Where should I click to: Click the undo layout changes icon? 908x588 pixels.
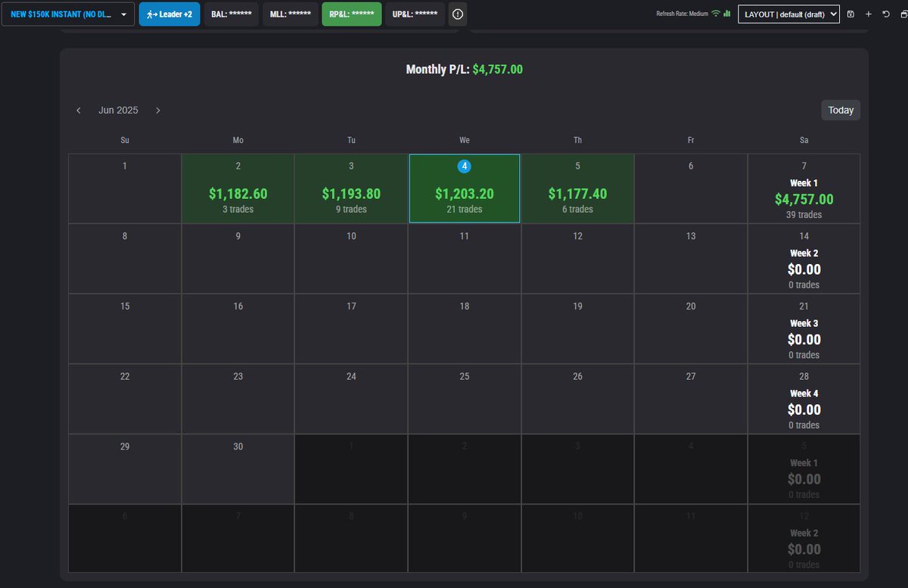tap(886, 14)
